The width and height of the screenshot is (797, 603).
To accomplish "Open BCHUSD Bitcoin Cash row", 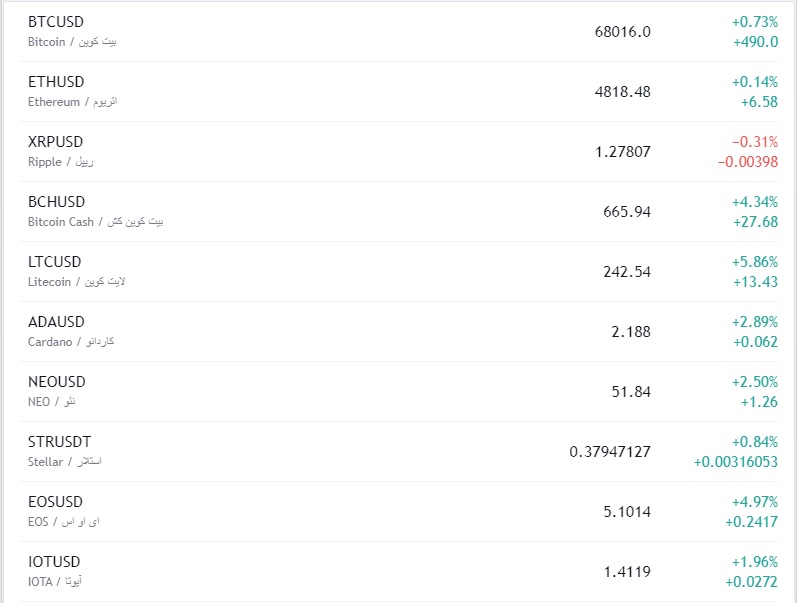I will click(x=57, y=202).
